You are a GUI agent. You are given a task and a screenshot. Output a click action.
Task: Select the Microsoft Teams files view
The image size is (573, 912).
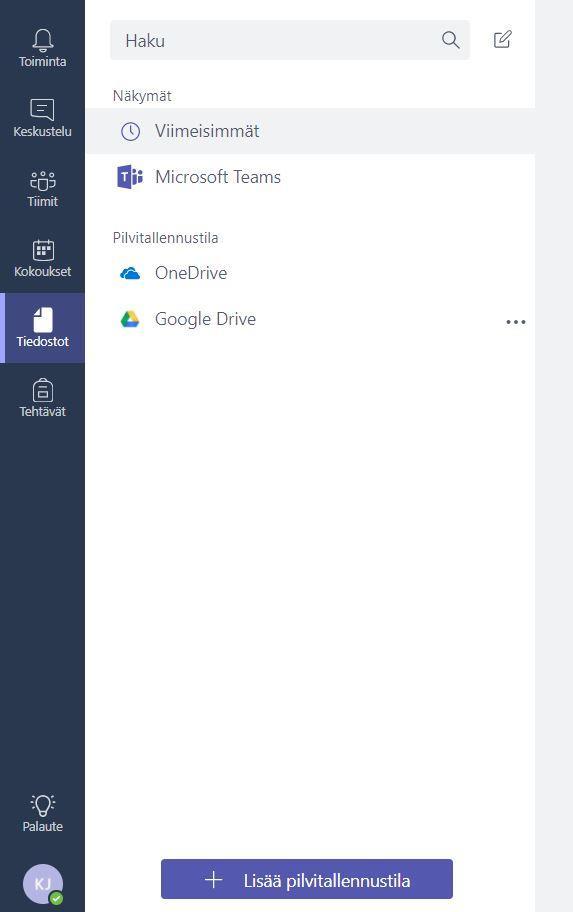(310, 177)
